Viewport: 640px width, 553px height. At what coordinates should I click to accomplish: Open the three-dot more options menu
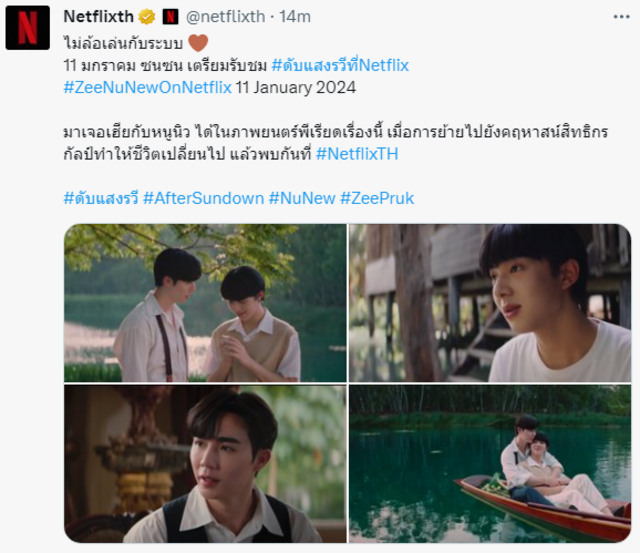(621, 17)
